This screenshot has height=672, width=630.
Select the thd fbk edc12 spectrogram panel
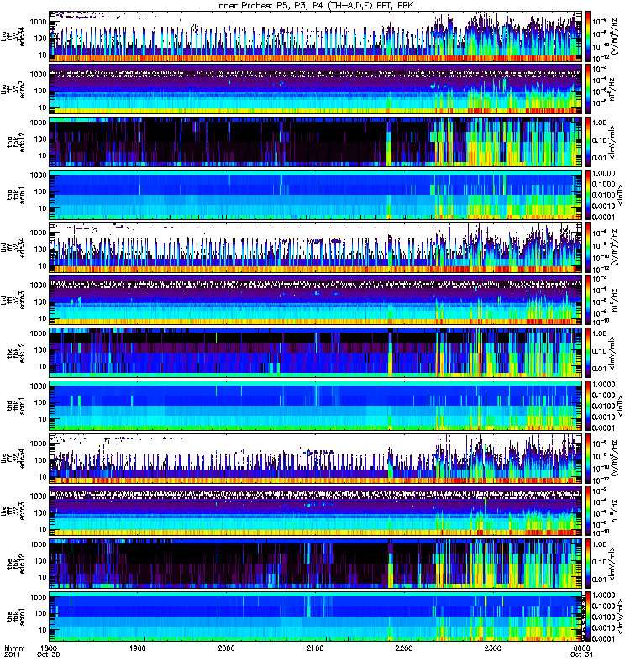316,353
